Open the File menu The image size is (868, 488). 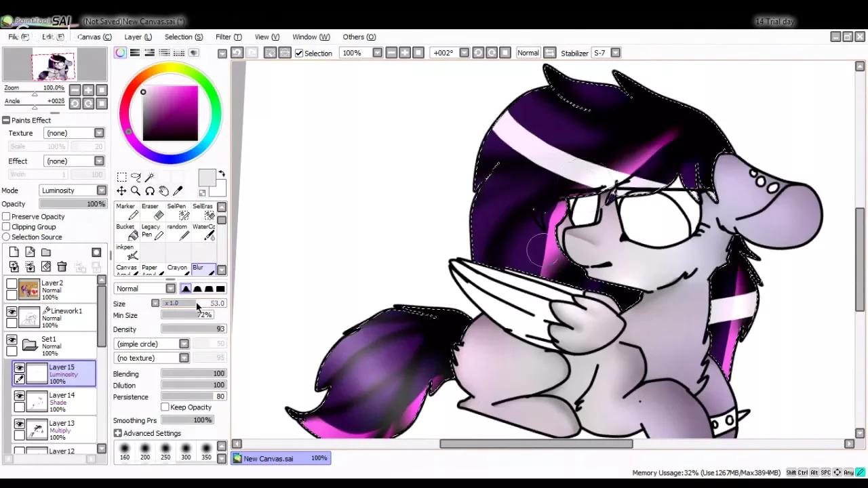[x=18, y=37]
